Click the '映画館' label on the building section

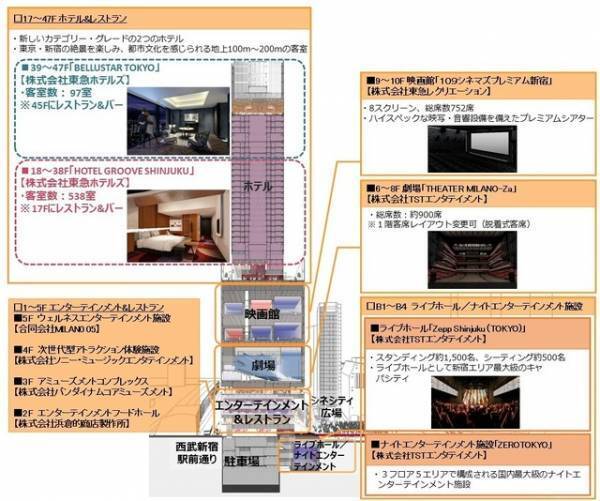pyautogui.click(x=262, y=315)
